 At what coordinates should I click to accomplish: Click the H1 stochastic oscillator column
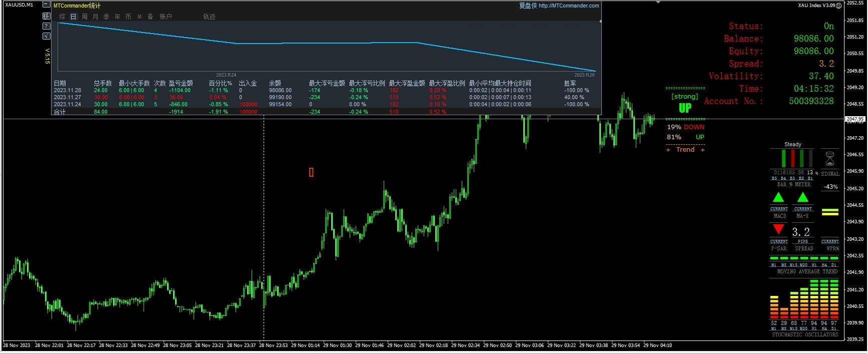coord(814,299)
